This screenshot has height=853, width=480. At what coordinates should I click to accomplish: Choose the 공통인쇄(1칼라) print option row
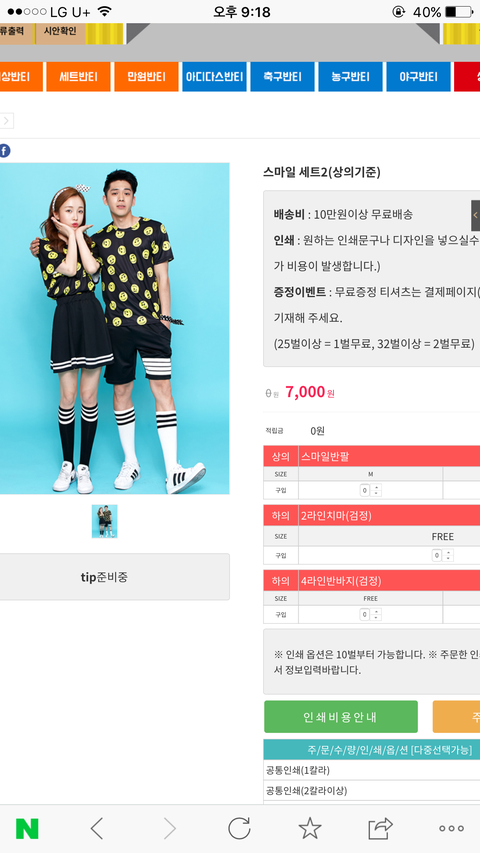click(x=372, y=770)
